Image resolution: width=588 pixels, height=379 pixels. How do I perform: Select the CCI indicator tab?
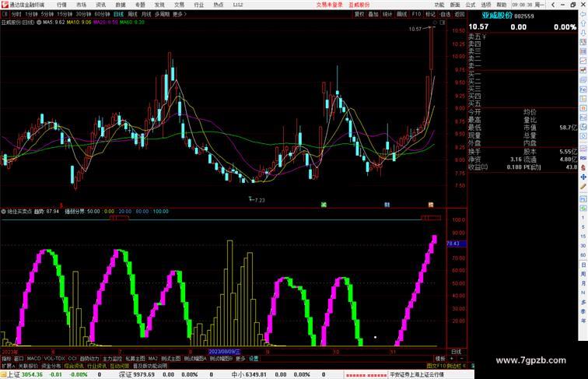[72, 359]
